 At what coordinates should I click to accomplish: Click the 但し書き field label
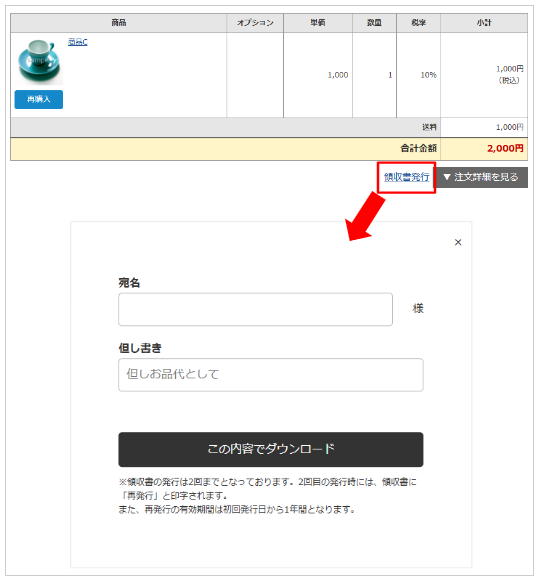140,348
